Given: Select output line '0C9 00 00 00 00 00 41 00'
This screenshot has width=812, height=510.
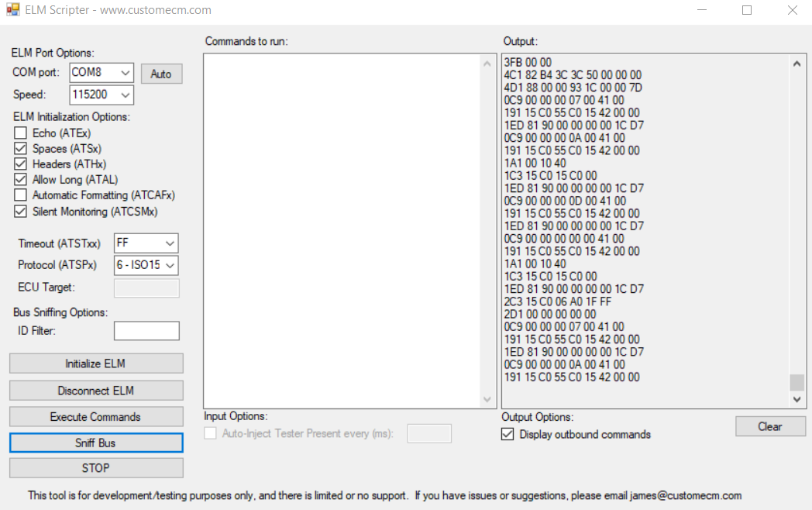Looking at the screenshot, I should (x=565, y=239).
